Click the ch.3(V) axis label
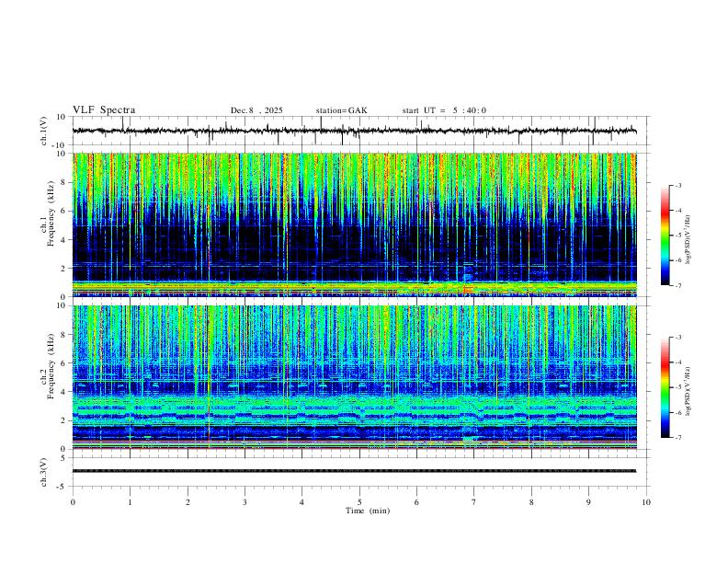Image resolution: width=728 pixels, height=563 pixels. tap(44, 473)
